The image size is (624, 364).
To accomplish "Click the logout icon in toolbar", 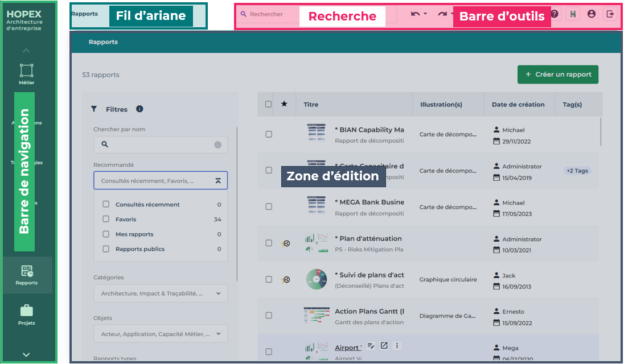I will tap(610, 14).
